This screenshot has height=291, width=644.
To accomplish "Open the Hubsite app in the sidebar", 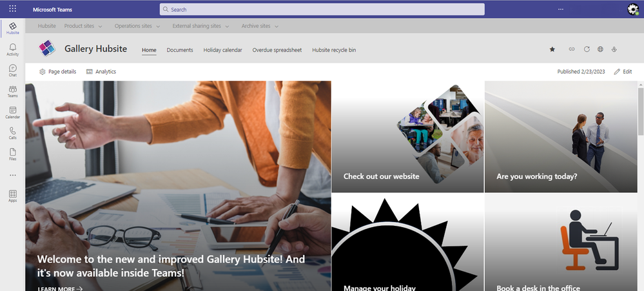I will tap(13, 28).
